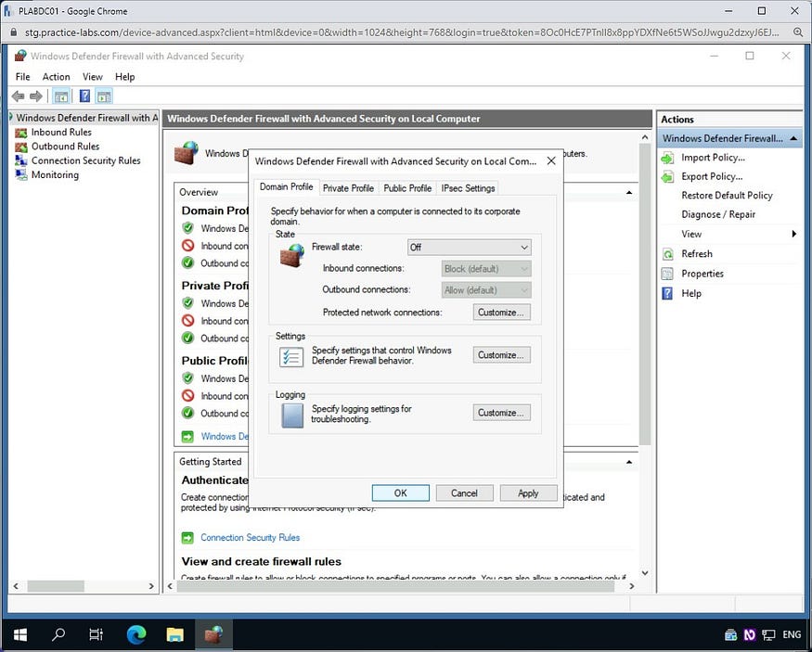
Task: Click the Help icon in Actions pane
Action: [x=667, y=293]
